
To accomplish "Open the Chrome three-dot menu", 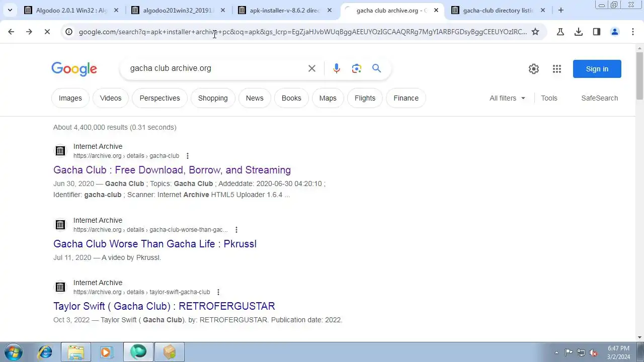I will pos(633,32).
